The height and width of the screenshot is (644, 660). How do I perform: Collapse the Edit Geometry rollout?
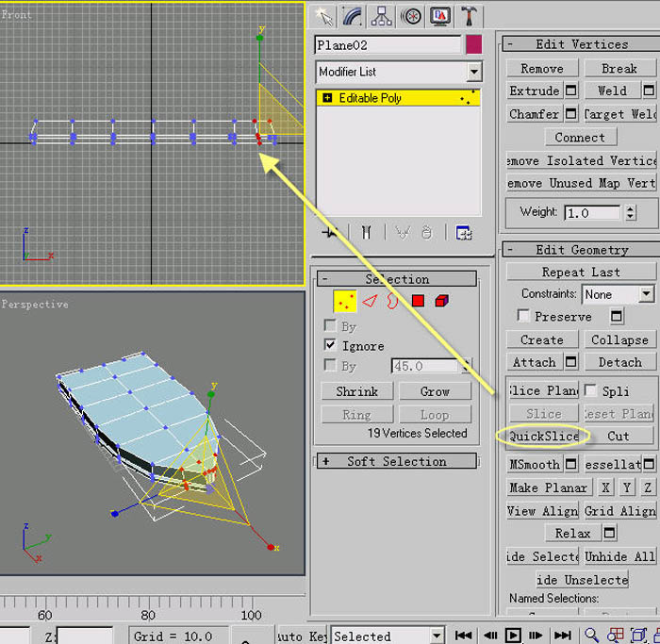pyautogui.click(x=582, y=250)
